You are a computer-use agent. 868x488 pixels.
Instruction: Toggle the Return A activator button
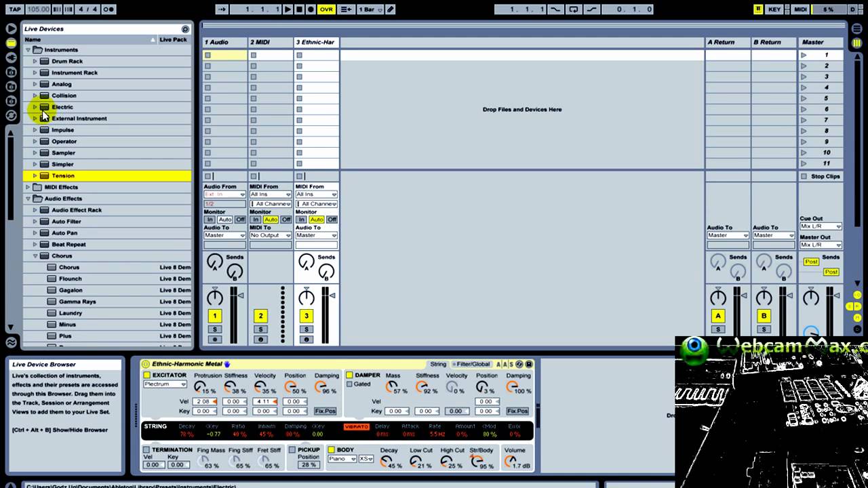718,316
